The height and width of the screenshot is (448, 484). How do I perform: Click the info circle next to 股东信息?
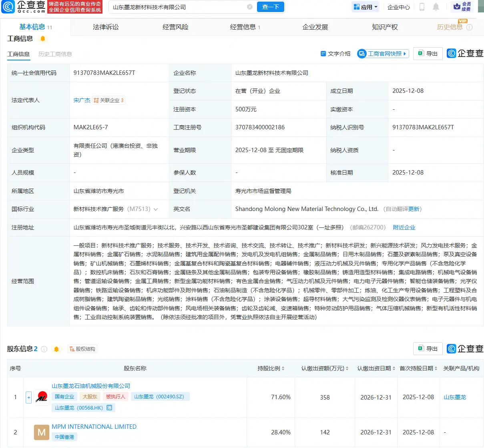point(44,349)
